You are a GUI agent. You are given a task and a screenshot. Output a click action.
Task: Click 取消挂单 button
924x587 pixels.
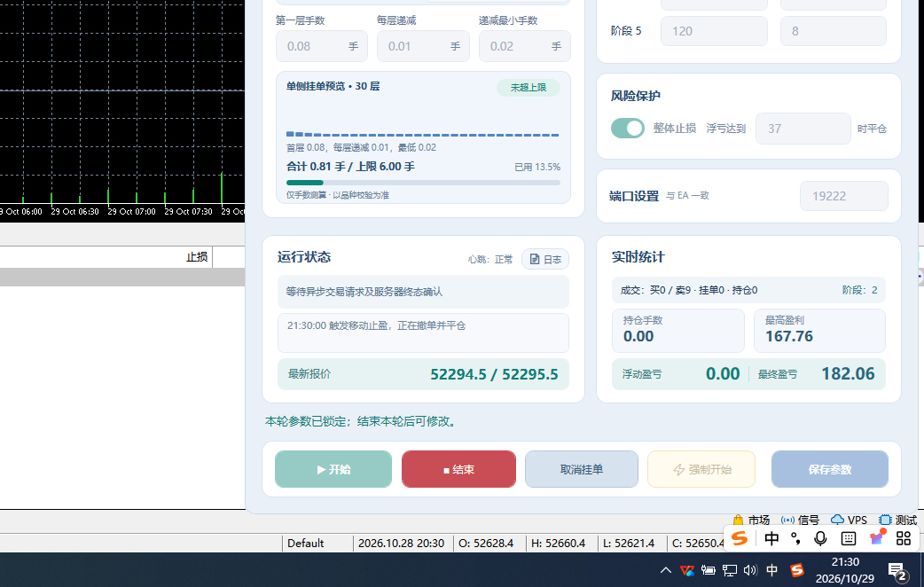point(581,469)
